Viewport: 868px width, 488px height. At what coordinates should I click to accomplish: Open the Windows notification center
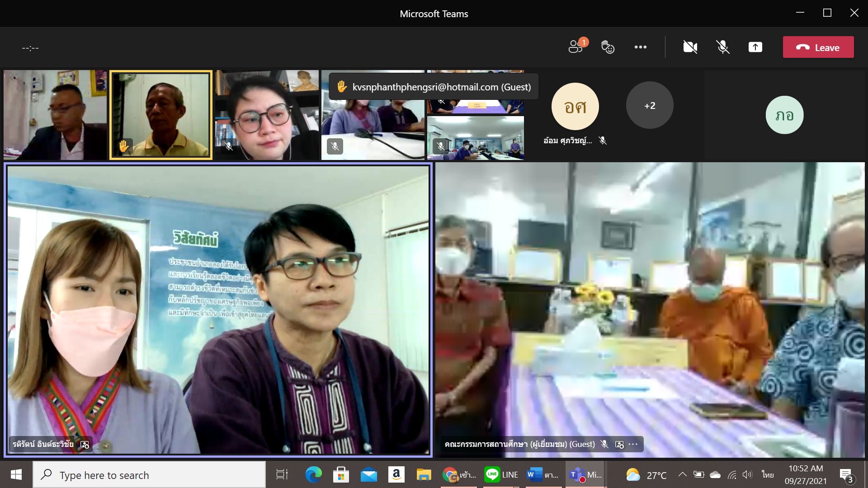[x=846, y=475]
